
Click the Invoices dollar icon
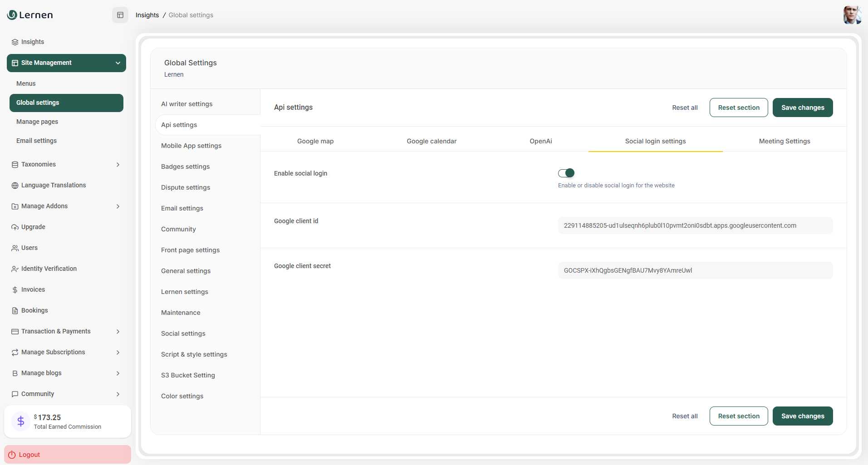pos(15,289)
